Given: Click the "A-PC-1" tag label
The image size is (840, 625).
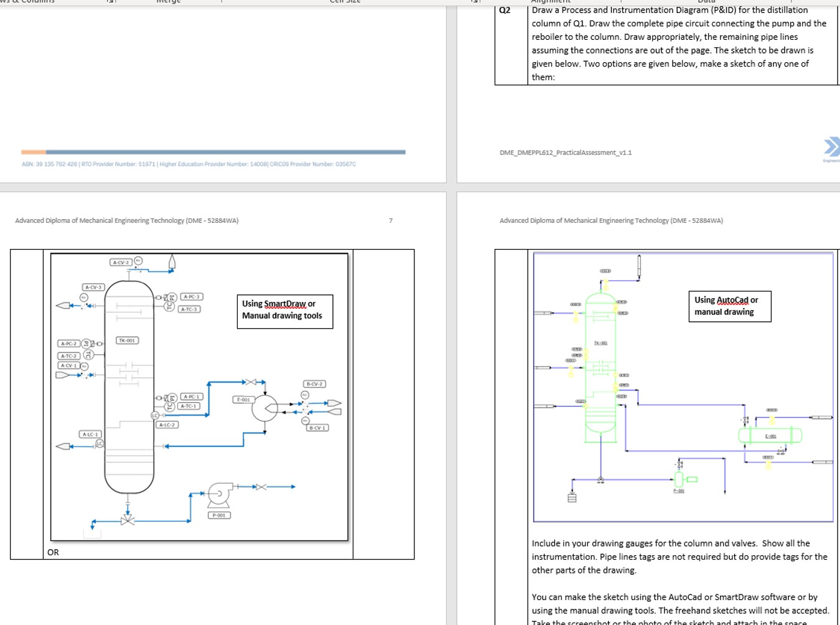Looking at the screenshot, I should (x=192, y=397).
